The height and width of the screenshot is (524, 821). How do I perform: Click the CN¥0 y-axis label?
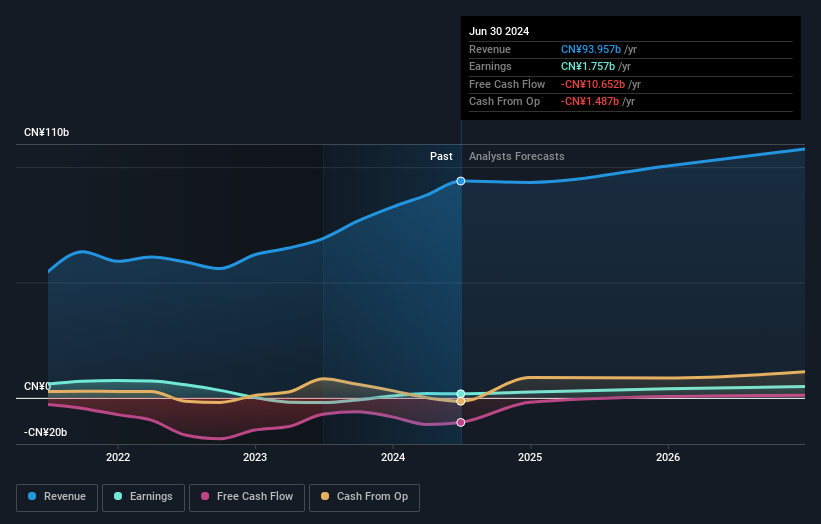click(37, 386)
